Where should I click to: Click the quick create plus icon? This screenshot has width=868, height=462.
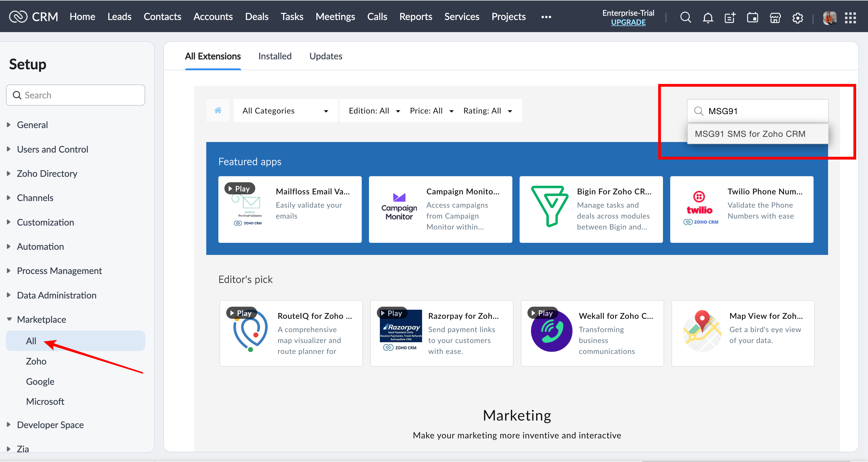(730, 17)
